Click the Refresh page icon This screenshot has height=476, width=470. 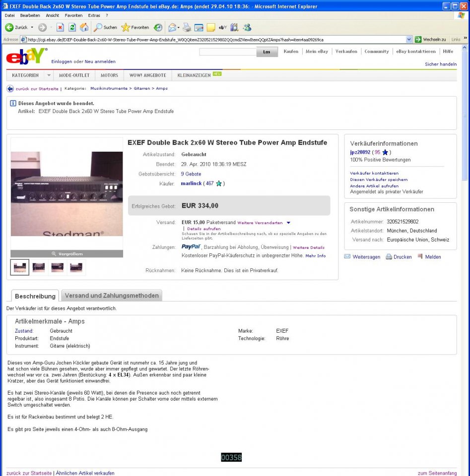tap(72, 27)
